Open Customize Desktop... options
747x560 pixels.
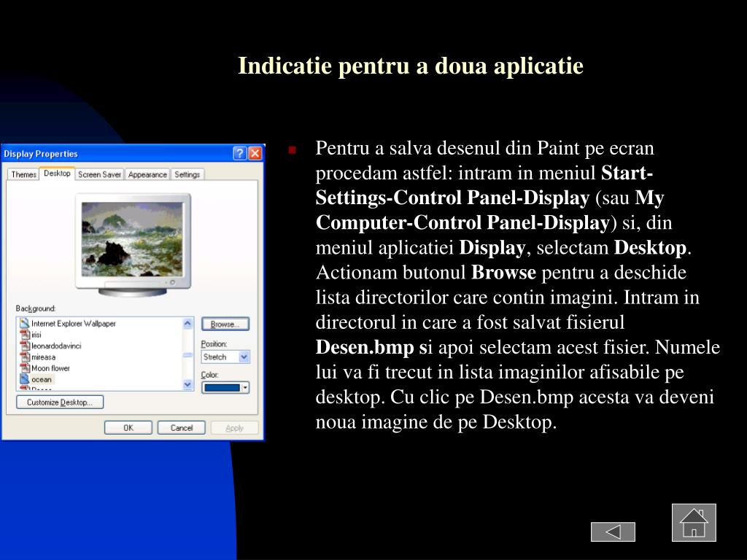coord(60,402)
